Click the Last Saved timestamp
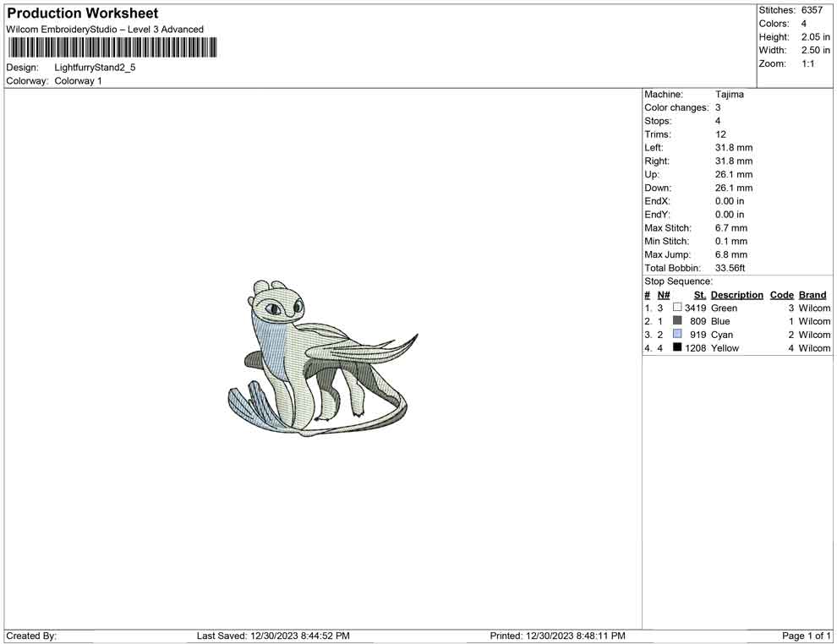837x644 pixels. [x=273, y=636]
